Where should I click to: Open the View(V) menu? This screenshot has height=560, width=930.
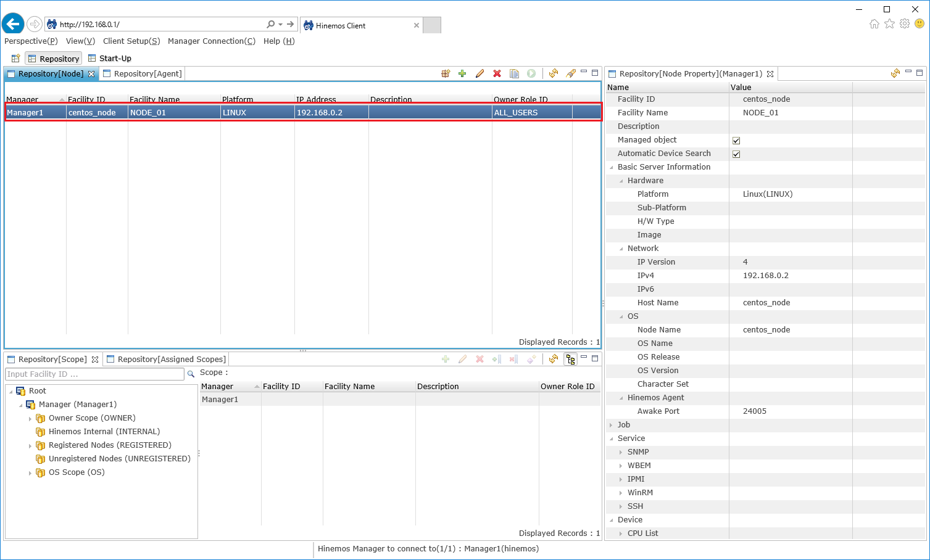pos(80,41)
